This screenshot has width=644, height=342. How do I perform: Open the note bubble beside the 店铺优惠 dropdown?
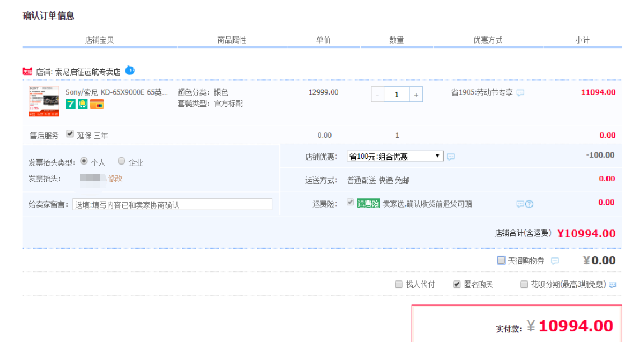[451, 157]
